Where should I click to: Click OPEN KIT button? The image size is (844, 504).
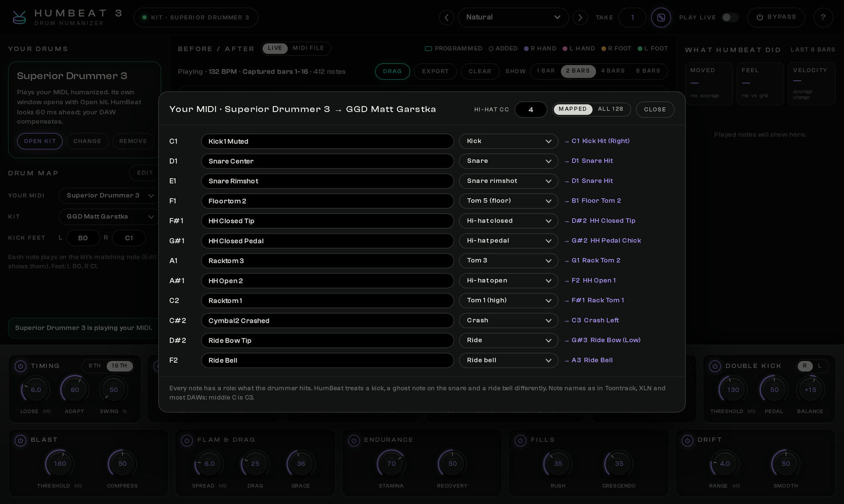40,141
